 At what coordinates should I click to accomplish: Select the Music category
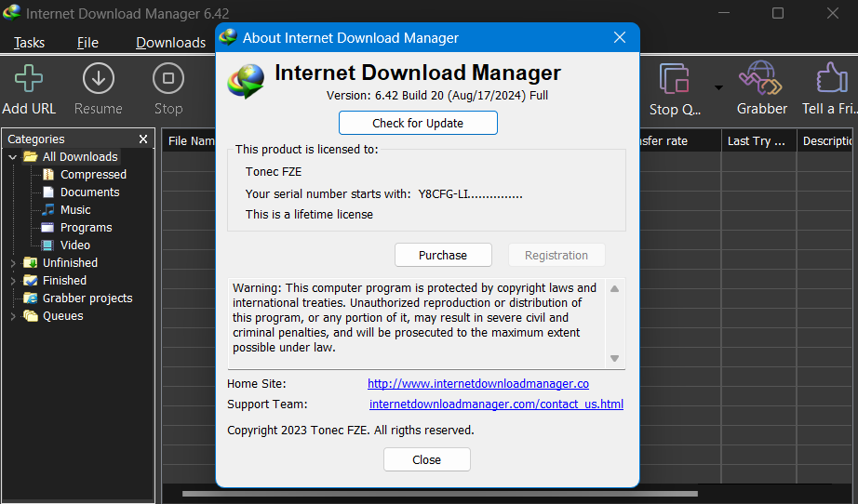pyautogui.click(x=75, y=210)
